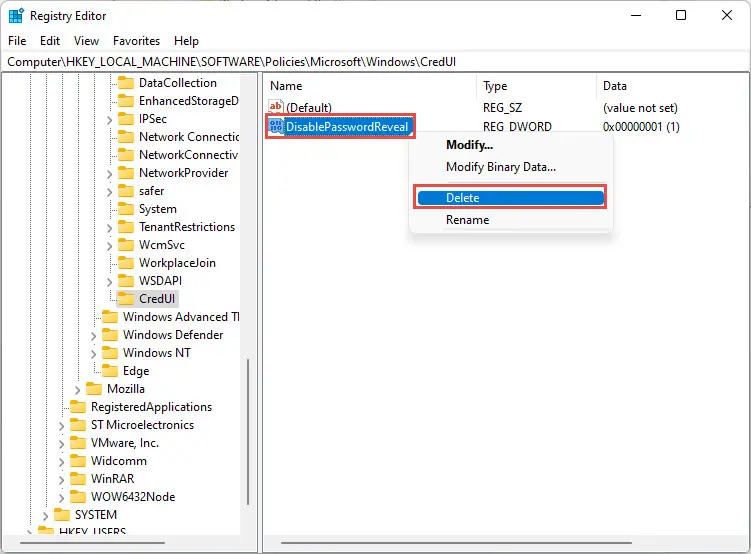
Task: Expand the WcmSvc key
Action: (109, 246)
